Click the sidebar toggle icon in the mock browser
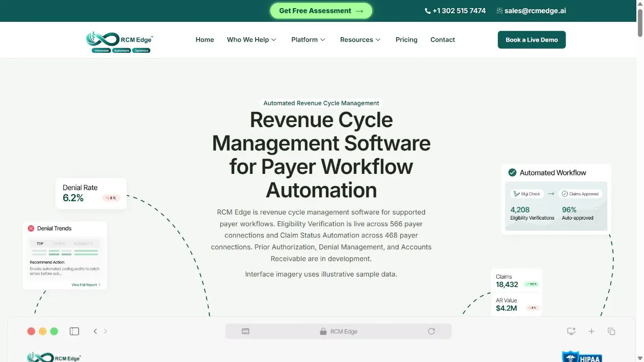The height and width of the screenshot is (362, 644). (74, 331)
